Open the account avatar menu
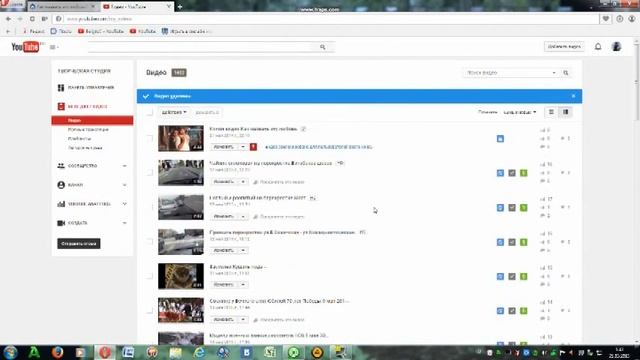The height and width of the screenshot is (360, 640). (616, 47)
